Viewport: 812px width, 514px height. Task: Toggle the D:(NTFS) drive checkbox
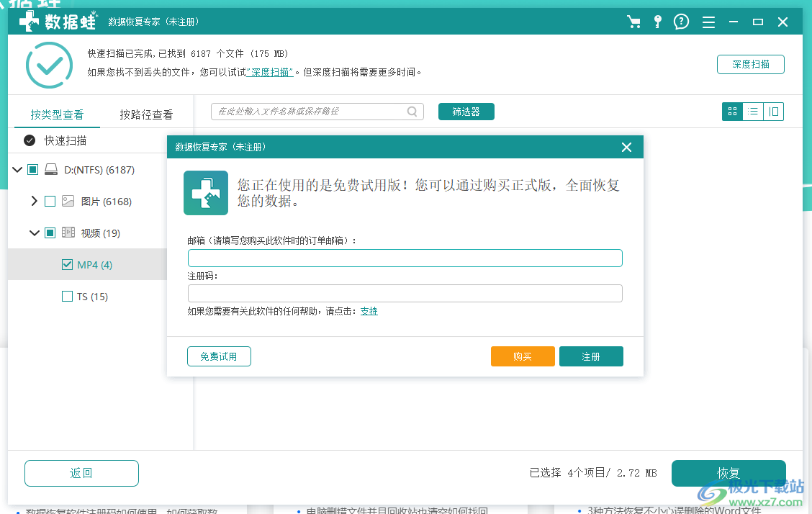[32, 170]
